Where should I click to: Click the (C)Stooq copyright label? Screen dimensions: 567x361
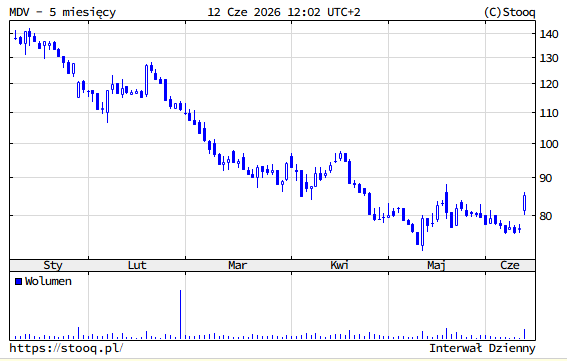click(510, 12)
